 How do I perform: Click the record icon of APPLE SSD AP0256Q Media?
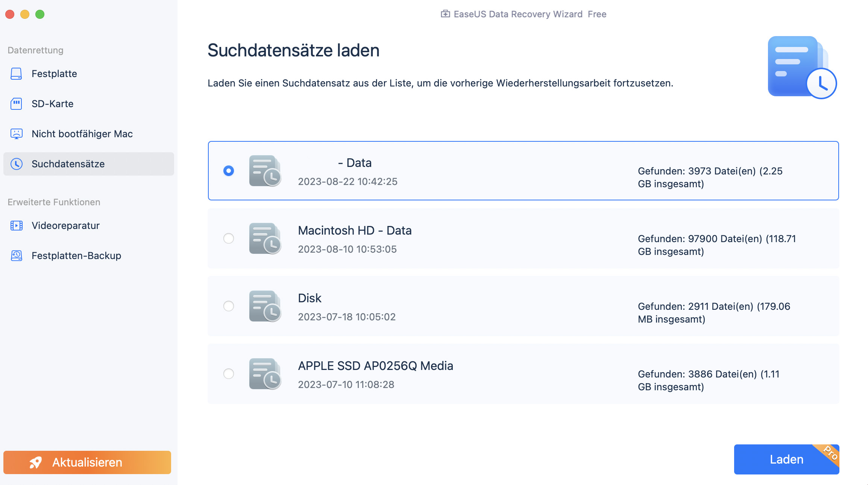pyautogui.click(x=265, y=374)
